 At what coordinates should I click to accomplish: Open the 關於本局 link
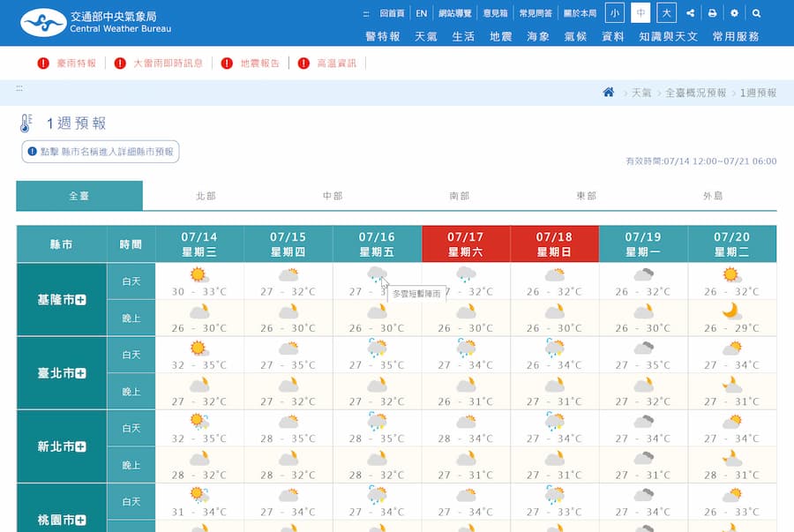580,13
